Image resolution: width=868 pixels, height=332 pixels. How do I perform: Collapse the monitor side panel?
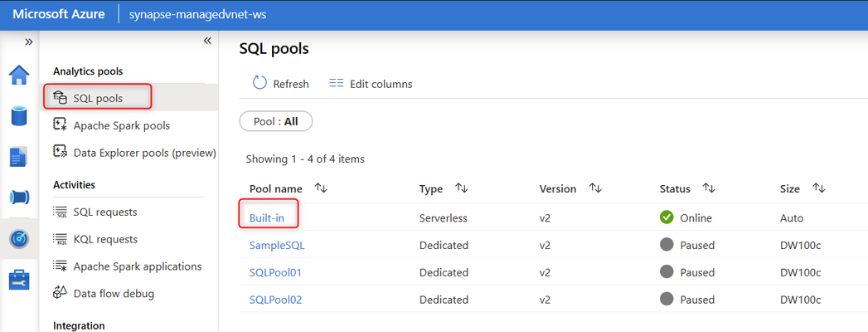207,41
